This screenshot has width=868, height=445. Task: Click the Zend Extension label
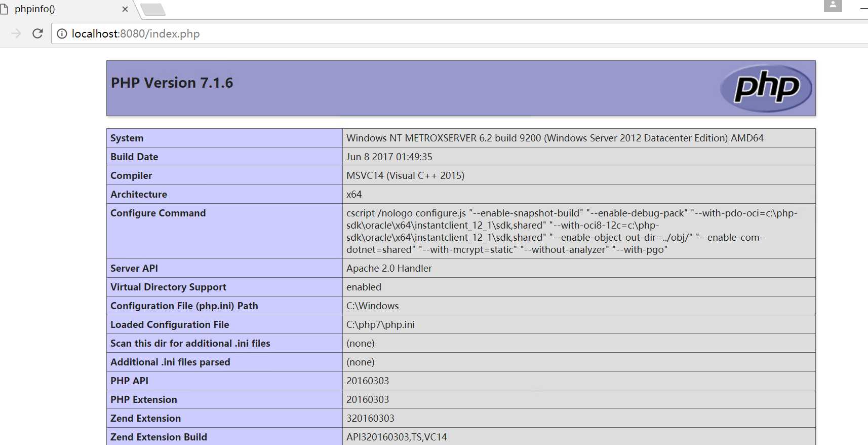pyautogui.click(x=145, y=418)
